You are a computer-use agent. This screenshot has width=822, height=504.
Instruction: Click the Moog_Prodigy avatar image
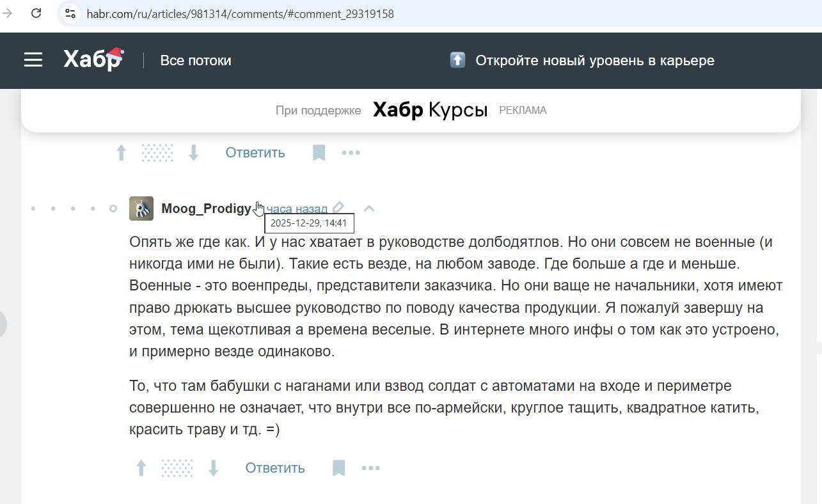pyautogui.click(x=141, y=208)
